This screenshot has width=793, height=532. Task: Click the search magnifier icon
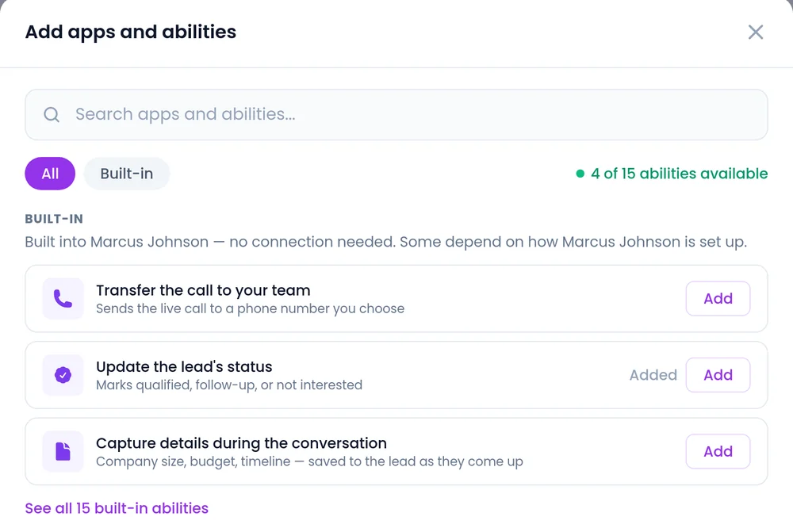pyautogui.click(x=52, y=115)
